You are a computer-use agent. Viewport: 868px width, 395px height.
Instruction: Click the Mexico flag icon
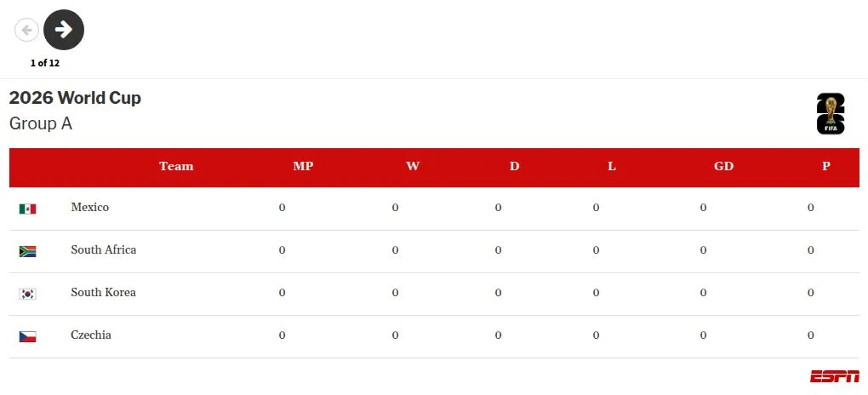pos(28,209)
